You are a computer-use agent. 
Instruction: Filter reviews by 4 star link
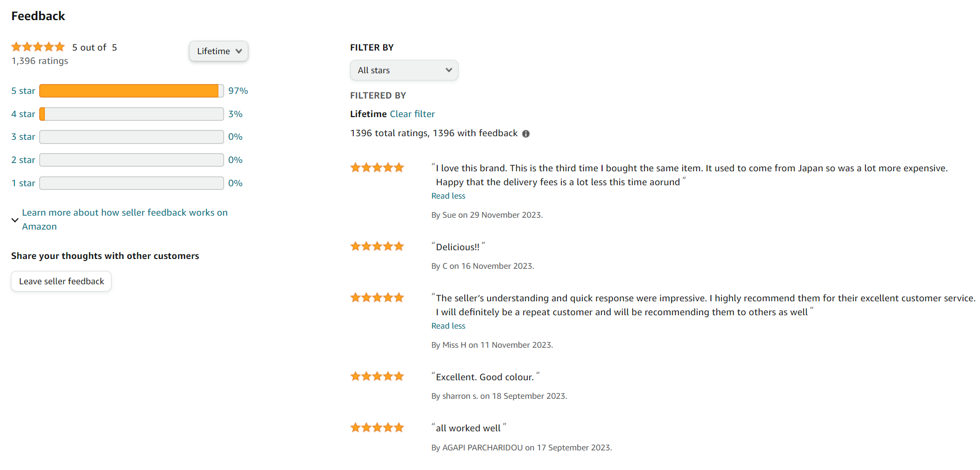[x=23, y=114]
